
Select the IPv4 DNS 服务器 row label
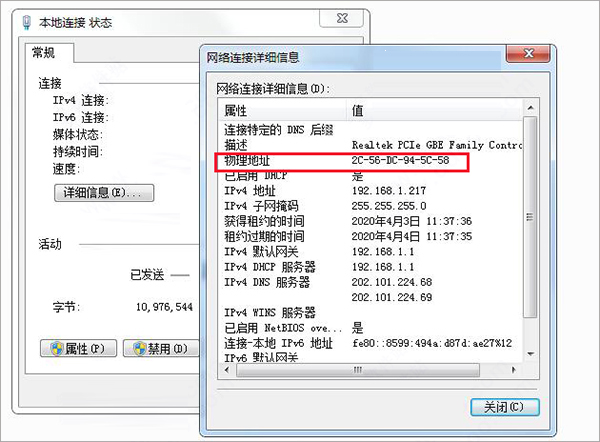click(x=267, y=282)
